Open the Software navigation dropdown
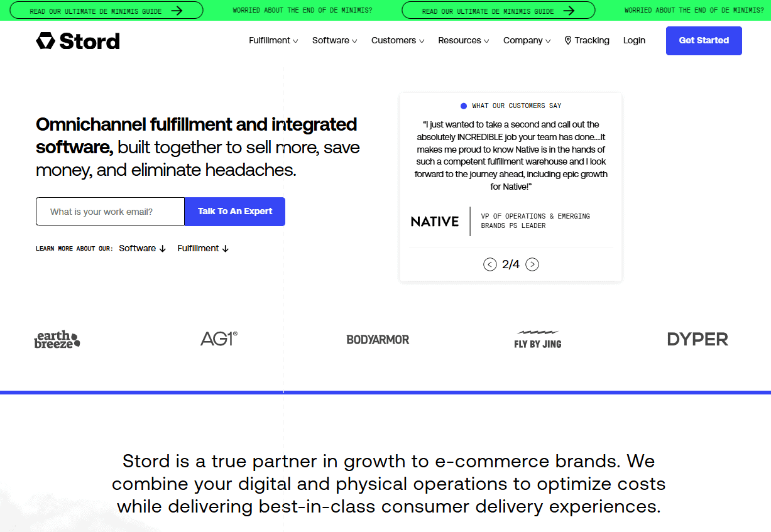Screen dimensions: 771x532 [x=334, y=40]
